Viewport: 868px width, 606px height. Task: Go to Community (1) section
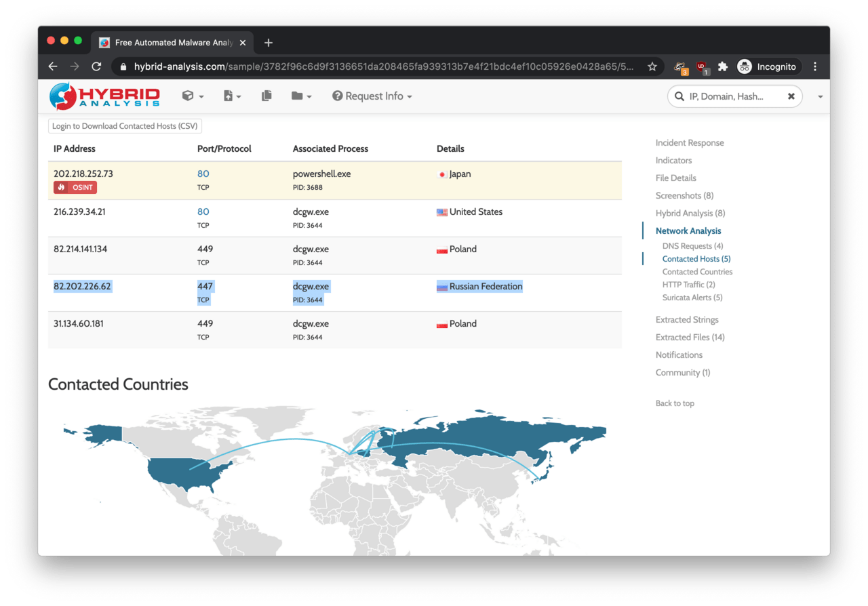(x=683, y=373)
